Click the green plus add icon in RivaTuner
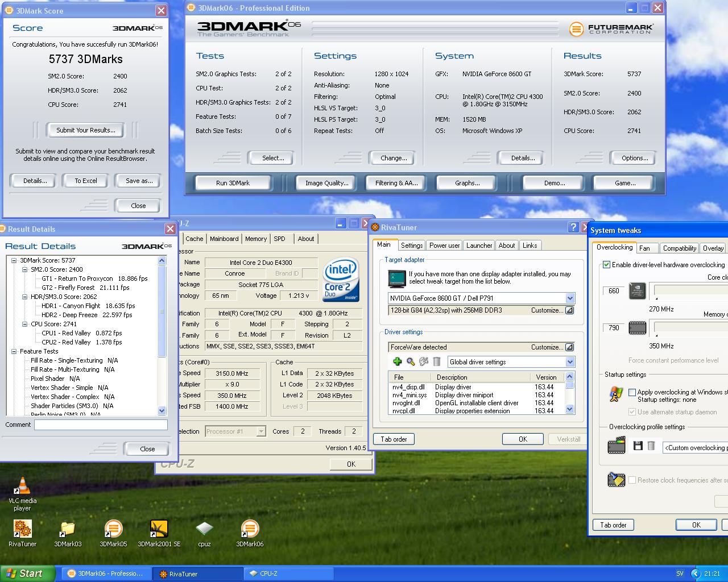Screen dimensions: 728x582 point(398,361)
